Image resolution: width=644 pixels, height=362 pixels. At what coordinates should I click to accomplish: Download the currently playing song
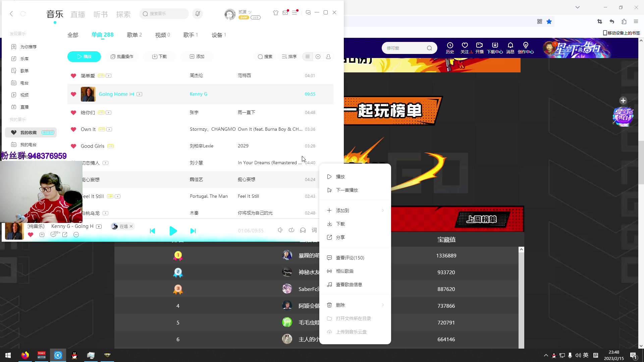tap(42, 235)
